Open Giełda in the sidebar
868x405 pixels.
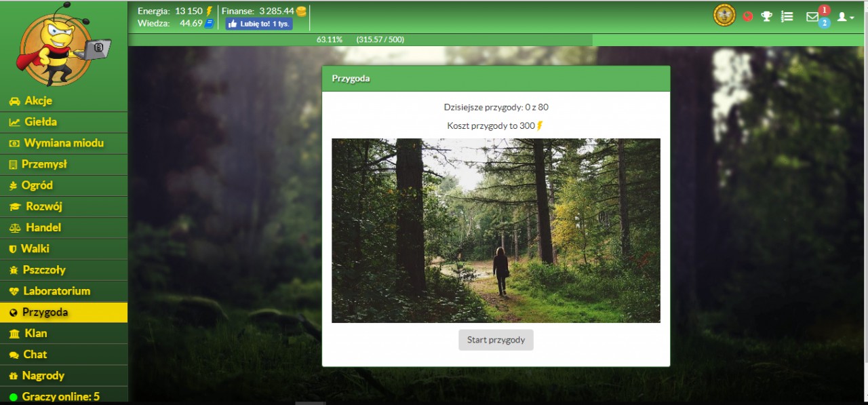(64, 122)
